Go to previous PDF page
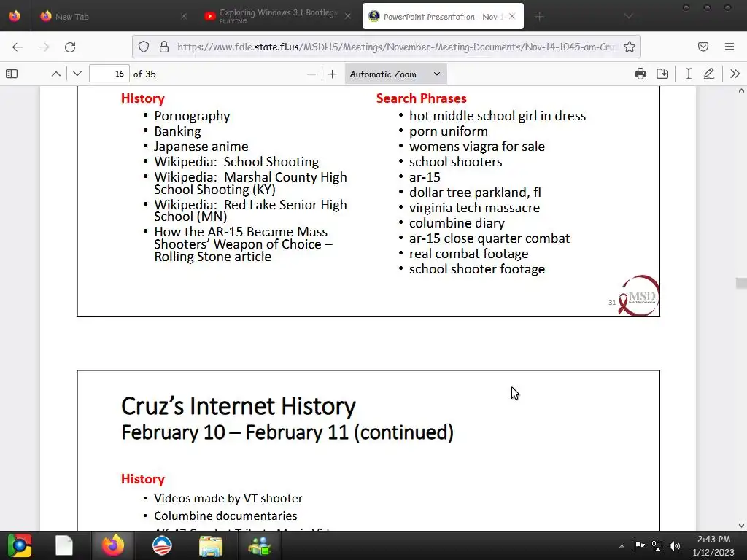 pyautogui.click(x=55, y=74)
